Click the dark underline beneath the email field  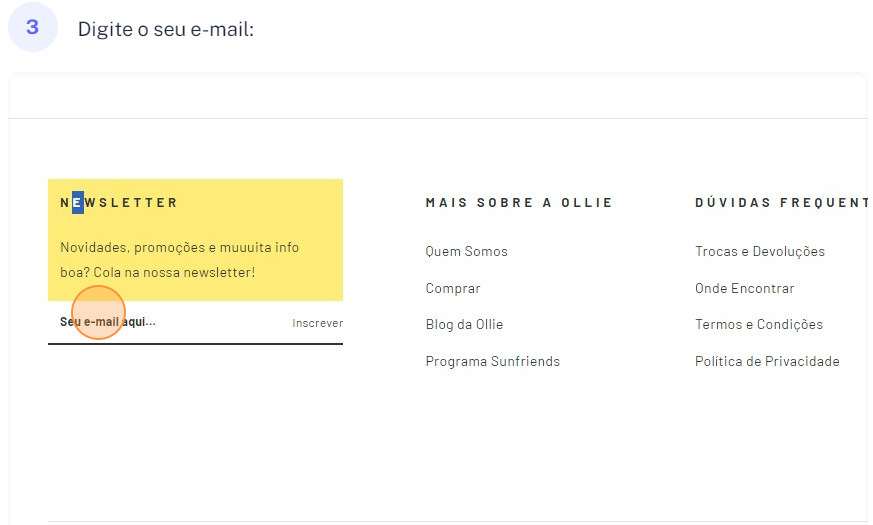[x=195, y=343]
